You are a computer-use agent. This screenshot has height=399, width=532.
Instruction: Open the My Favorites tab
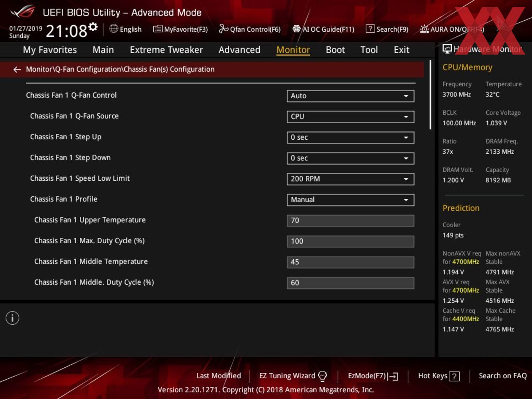pos(50,50)
